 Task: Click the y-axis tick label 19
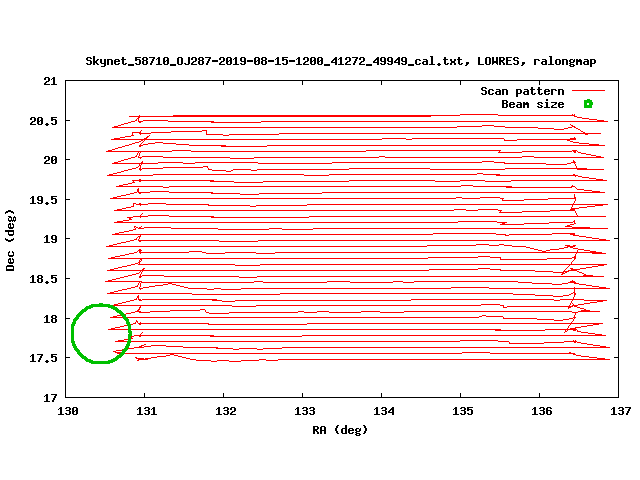click(x=51, y=239)
